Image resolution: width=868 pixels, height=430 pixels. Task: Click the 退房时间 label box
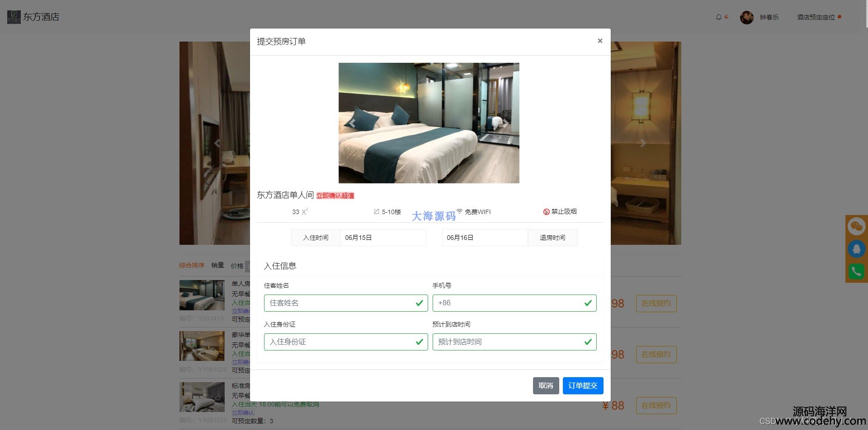[552, 238]
